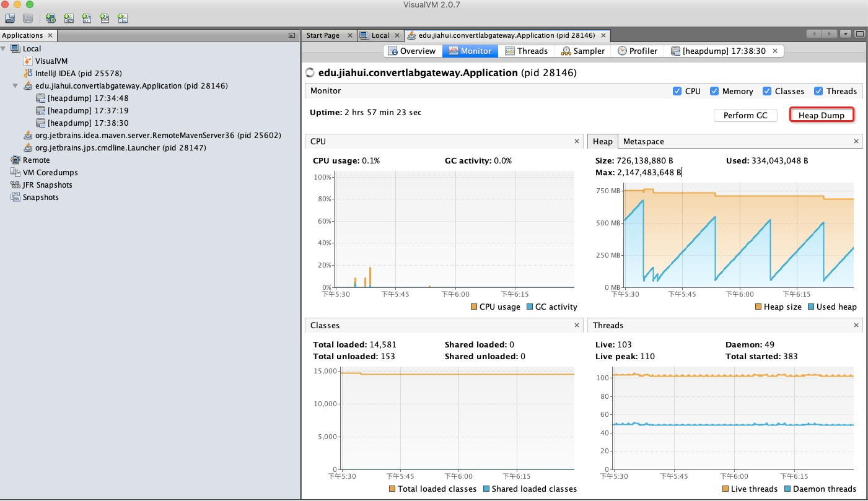Viewport: 868px width, 501px height.
Task: Click the Total loaded 14,581 classes text
Action: tap(354, 344)
